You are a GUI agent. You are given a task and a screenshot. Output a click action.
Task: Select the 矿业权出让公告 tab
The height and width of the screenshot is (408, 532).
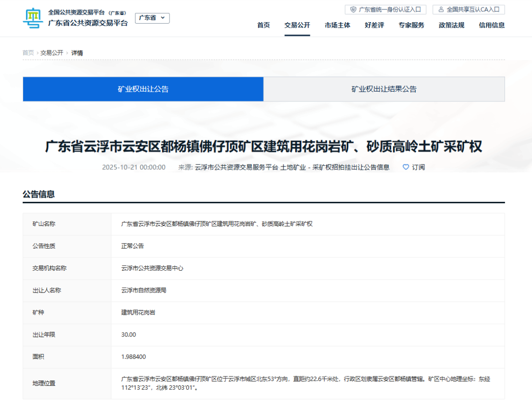tap(143, 89)
